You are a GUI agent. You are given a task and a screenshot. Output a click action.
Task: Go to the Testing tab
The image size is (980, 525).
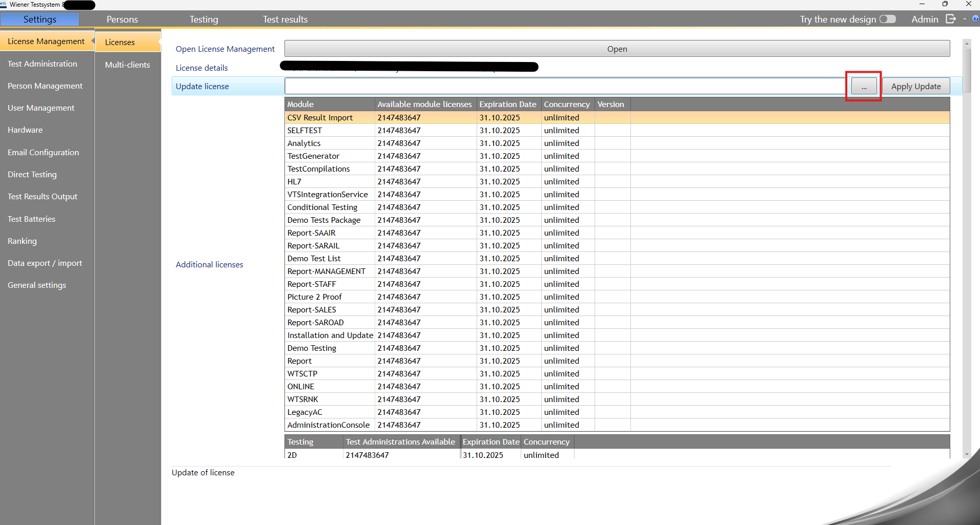click(203, 19)
